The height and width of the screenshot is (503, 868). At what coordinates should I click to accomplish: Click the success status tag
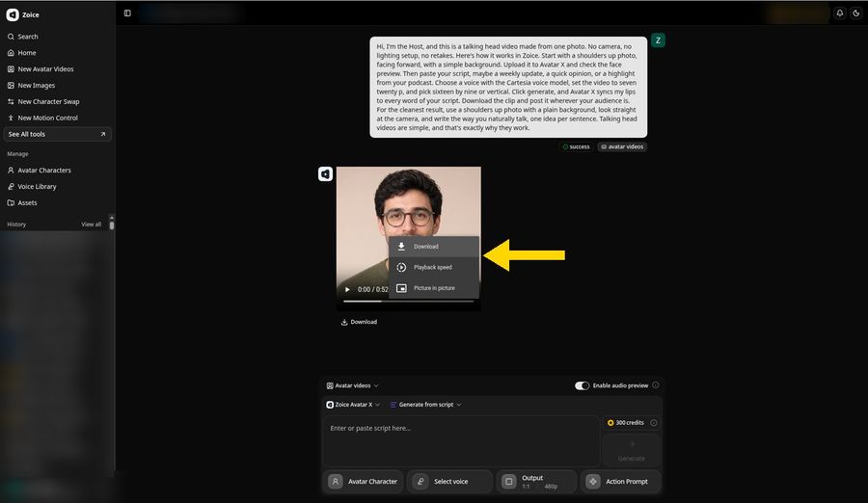point(576,146)
